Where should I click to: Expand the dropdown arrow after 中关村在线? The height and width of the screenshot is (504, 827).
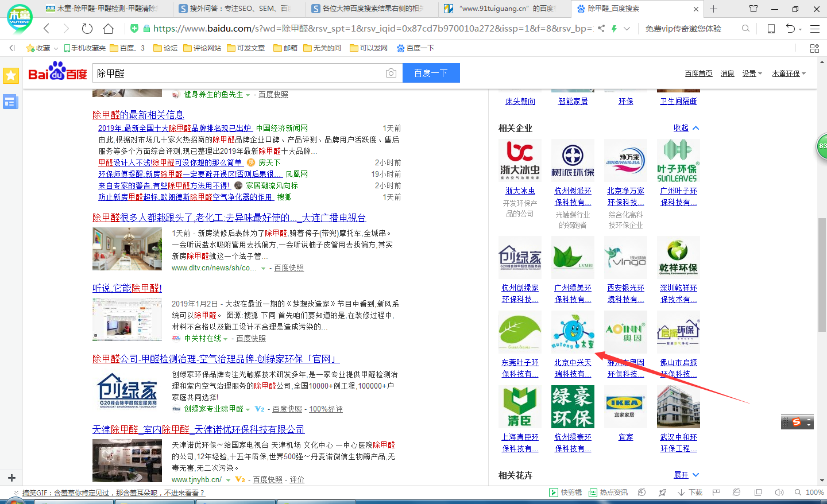point(226,339)
